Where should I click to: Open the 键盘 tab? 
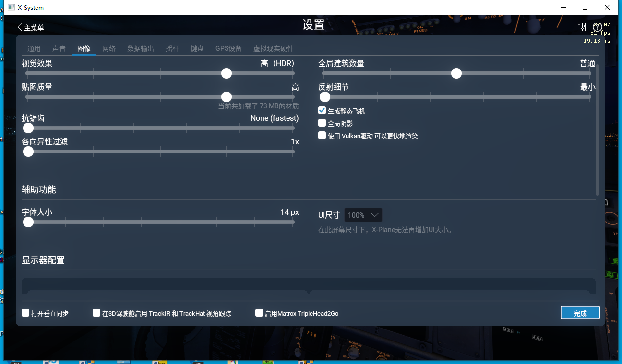pos(197,48)
